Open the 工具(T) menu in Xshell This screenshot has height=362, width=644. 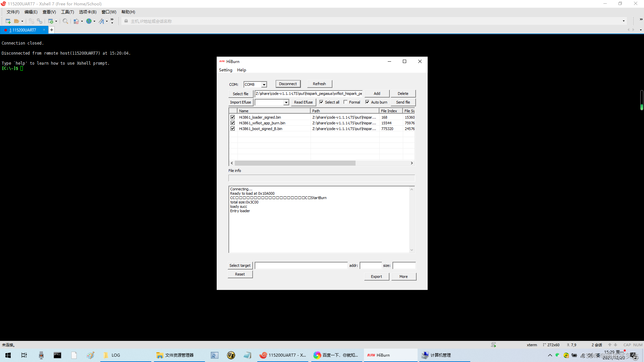coord(67,12)
